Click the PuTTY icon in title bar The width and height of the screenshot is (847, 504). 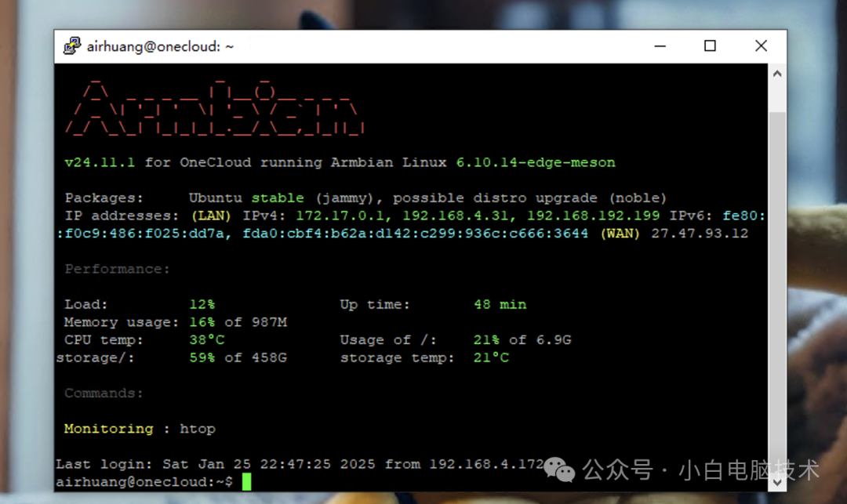point(72,46)
